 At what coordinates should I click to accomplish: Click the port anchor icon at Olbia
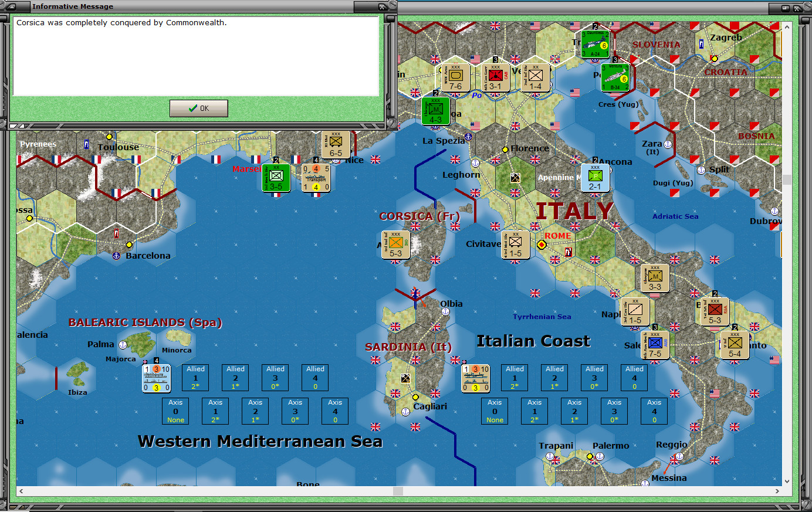(x=445, y=311)
